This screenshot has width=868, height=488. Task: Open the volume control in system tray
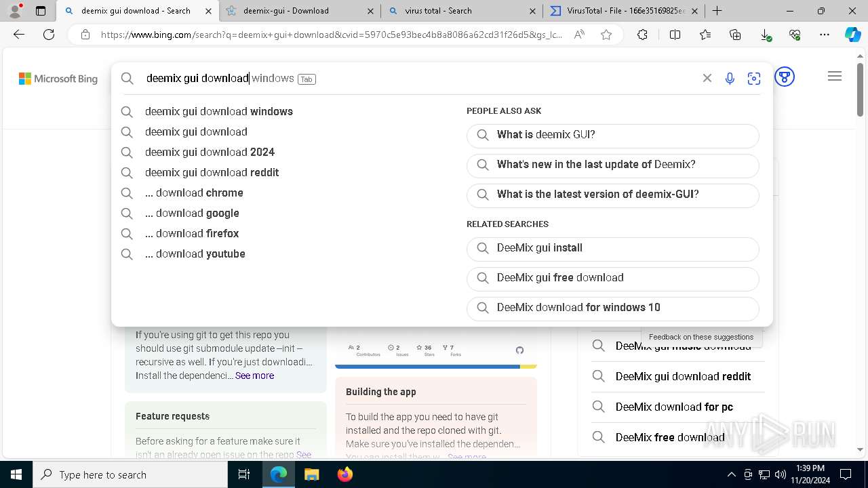point(780,474)
